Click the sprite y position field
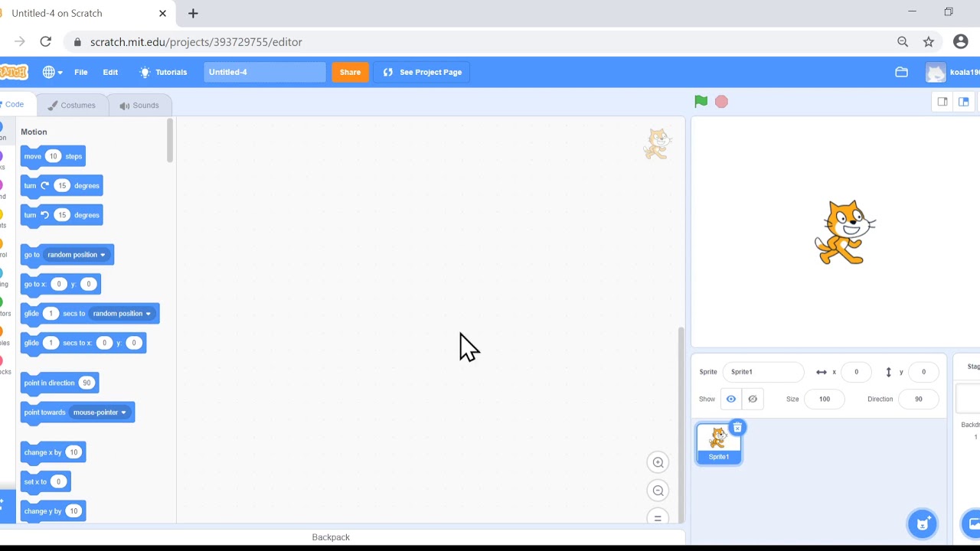Image resolution: width=980 pixels, height=551 pixels. [923, 372]
